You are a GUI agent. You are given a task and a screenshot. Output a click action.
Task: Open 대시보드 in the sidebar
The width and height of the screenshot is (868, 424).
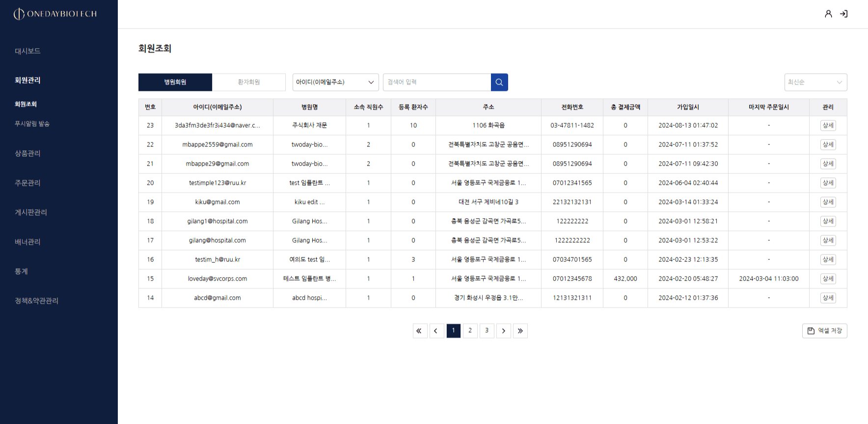(27, 51)
